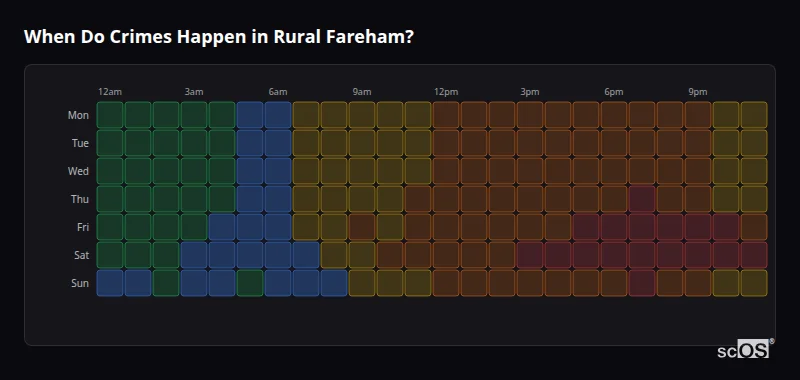Select the yellow Sunday 9am heatmap cell
The image size is (800, 380).
pyautogui.click(x=362, y=283)
